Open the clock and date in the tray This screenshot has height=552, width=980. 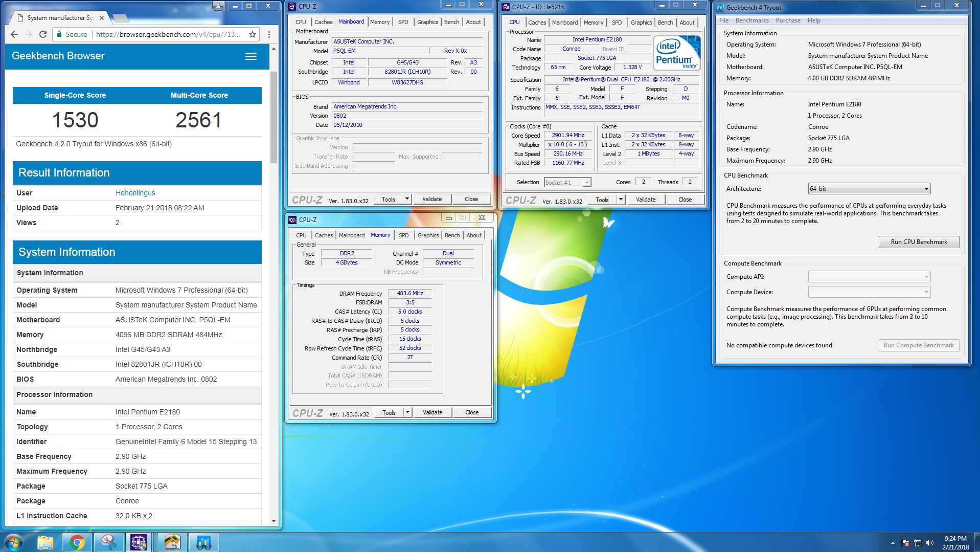(955, 543)
